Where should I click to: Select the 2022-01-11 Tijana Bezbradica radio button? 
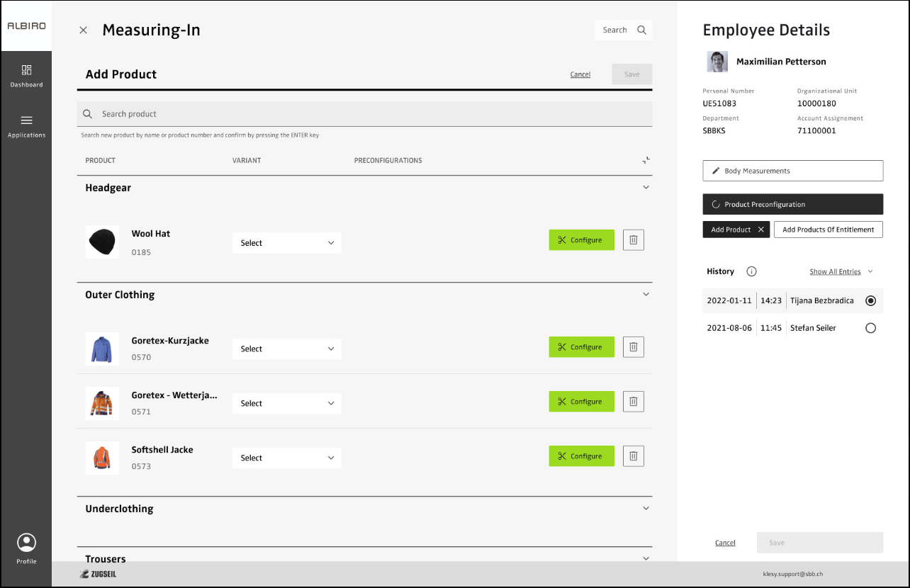point(870,300)
